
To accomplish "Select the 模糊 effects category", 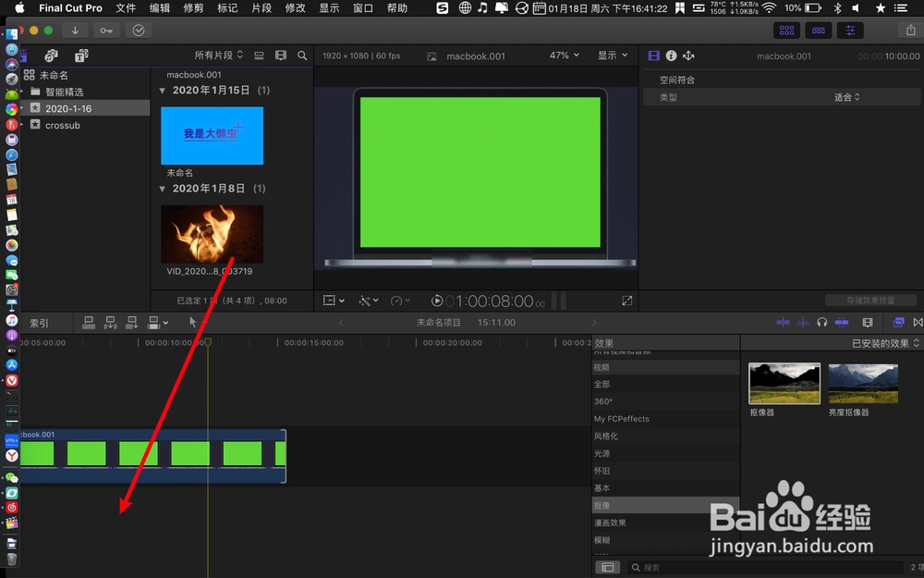I will click(602, 540).
